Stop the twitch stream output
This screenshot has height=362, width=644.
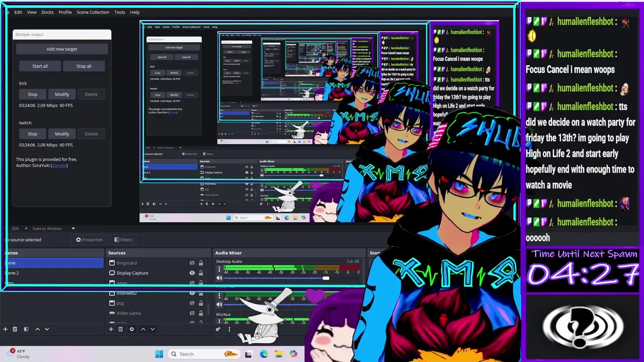click(x=32, y=134)
